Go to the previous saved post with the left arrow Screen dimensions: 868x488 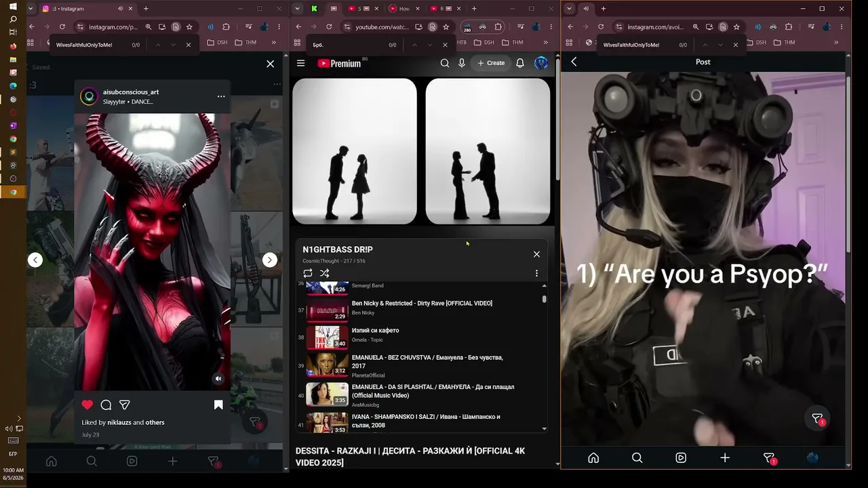point(35,260)
